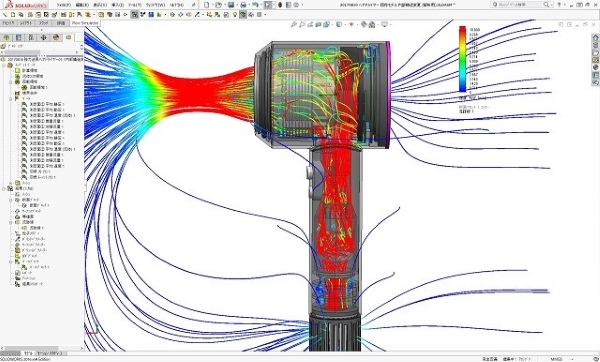Collapse the goals node in analysis tree
Image resolution: width=600 pixels, height=362 pixels.
11,98
